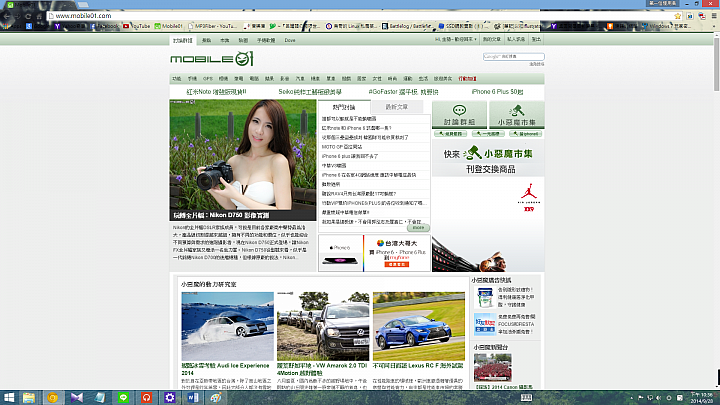
Task: Open the VW Amarok 2.0 TDI article link
Action: click(x=322, y=369)
